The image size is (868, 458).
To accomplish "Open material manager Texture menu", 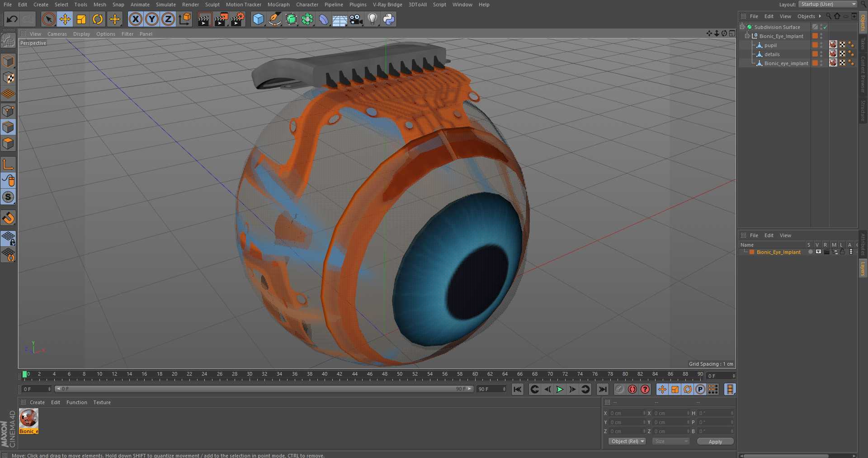I will click(102, 402).
